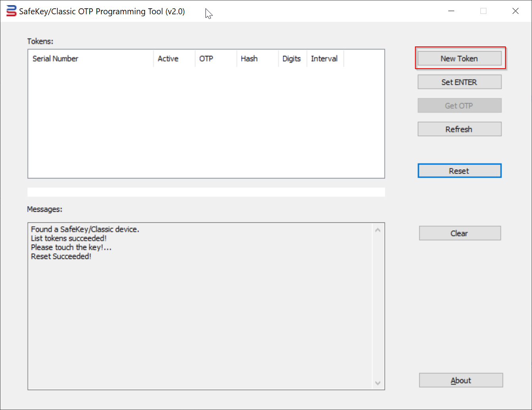532x410 pixels.
Task: Click the Messages scrollbar up arrow
Action: [378, 230]
